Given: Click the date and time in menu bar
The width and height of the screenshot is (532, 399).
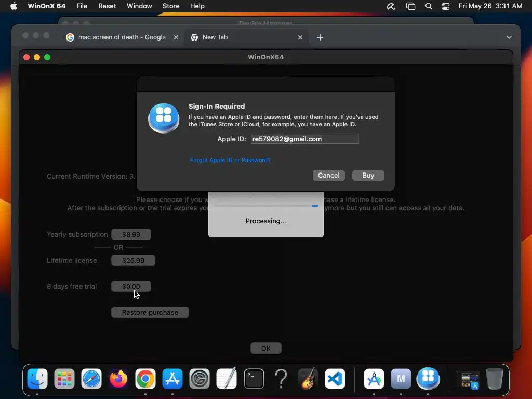Looking at the screenshot, I should tap(490, 6).
